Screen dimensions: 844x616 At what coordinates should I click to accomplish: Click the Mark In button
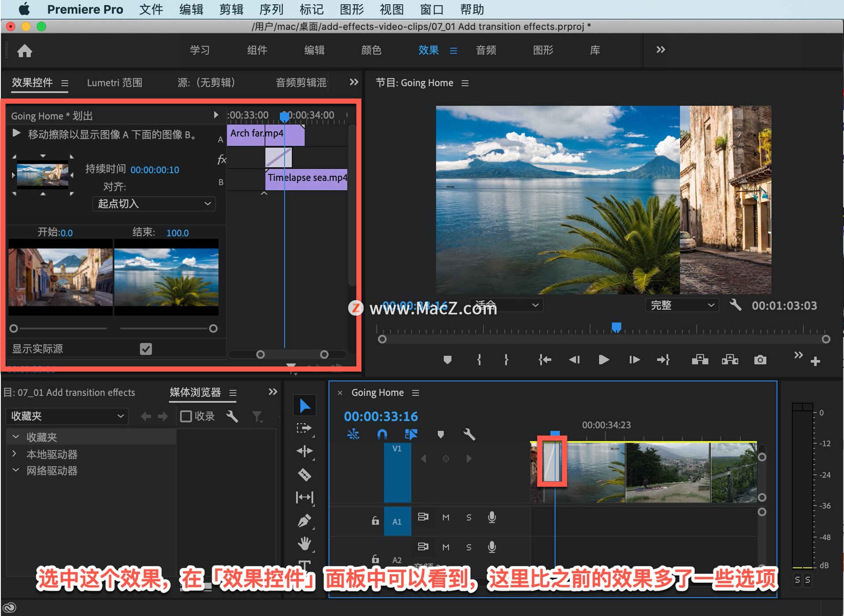click(x=479, y=360)
